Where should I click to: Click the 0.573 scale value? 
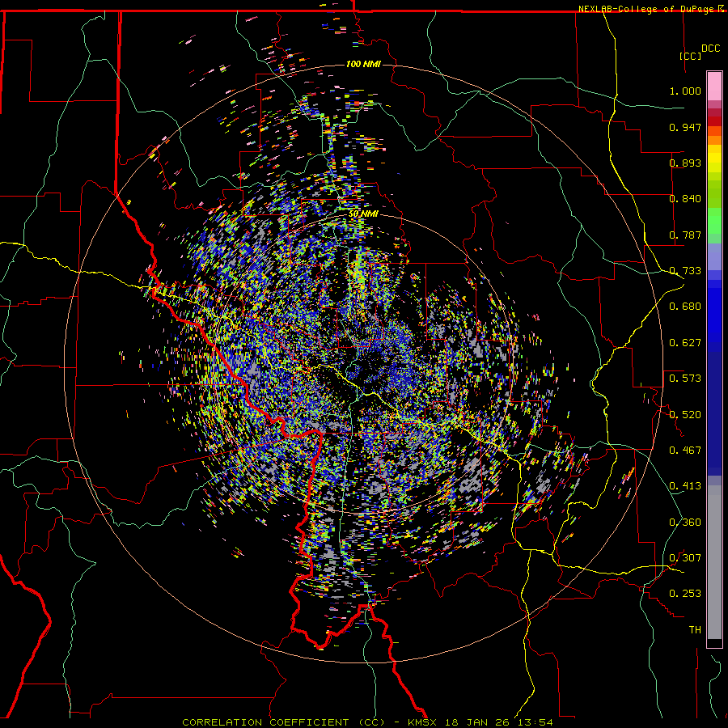[685, 379]
